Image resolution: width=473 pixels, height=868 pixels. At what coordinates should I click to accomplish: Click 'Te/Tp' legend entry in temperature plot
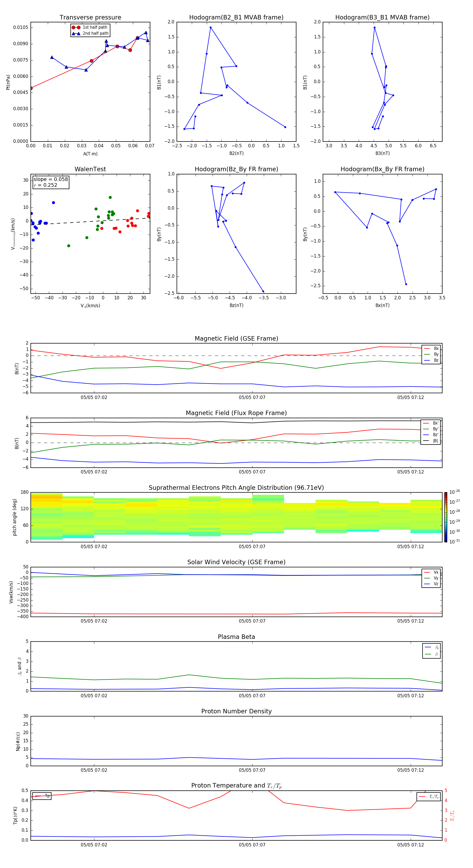click(429, 796)
